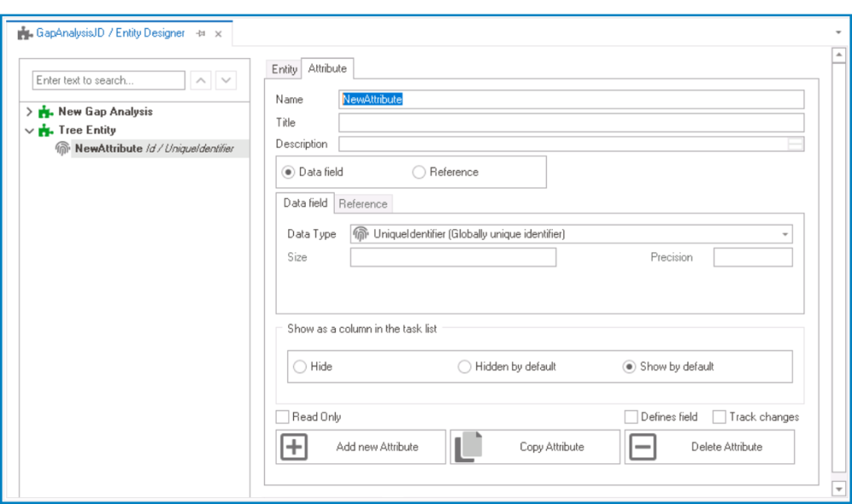This screenshot has width=852, height=504.
Task: Click the Title input field
Action: tap(571, 123)
